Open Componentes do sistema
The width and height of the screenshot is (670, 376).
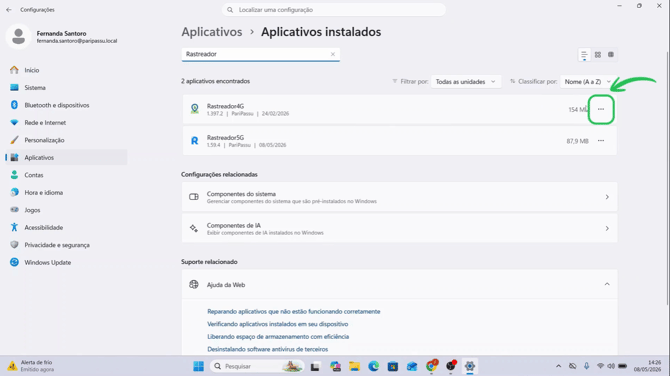click(400, 197)
